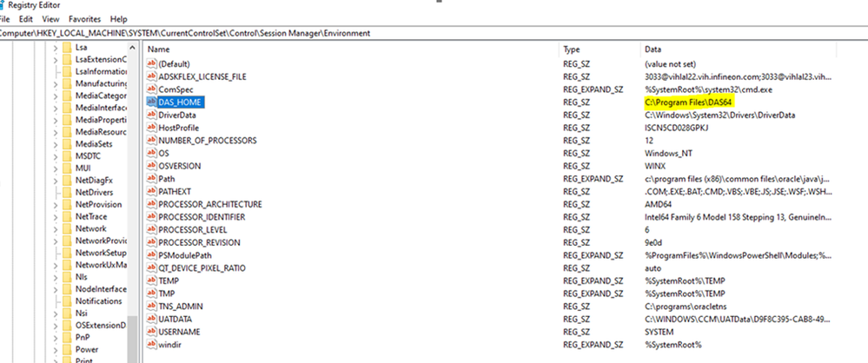Click the windir value icon
868x363 pixels.
(151, 345)
